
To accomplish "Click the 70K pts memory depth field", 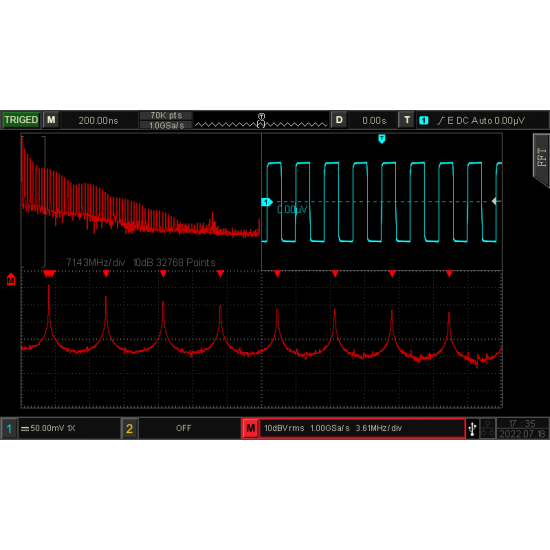I will 166,115.
